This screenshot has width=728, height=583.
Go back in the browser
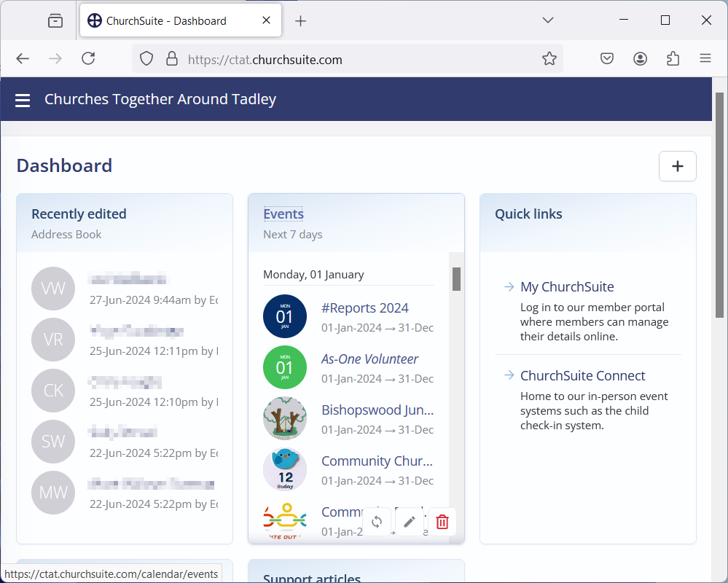(23, 58)
